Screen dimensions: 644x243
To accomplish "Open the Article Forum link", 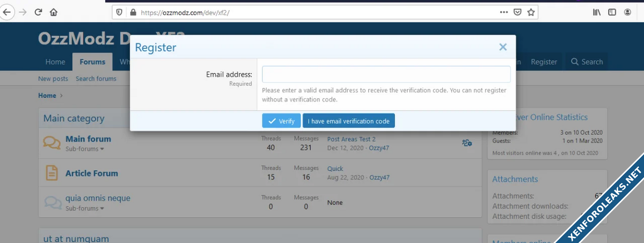I will [x=91, y=173].
